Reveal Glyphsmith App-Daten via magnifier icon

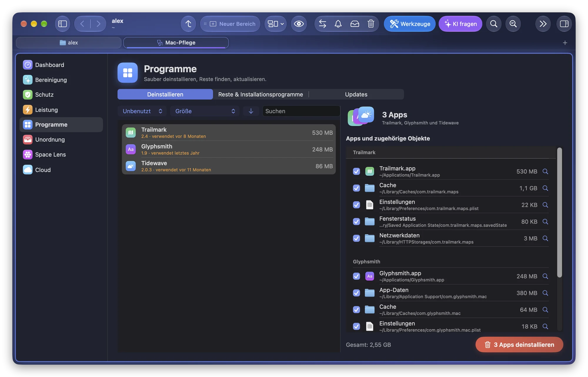click(545, 293)
